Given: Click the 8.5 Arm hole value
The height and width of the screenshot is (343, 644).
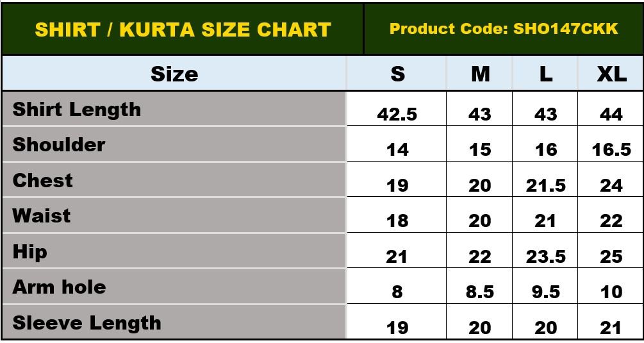Looking at the screenshot, I should [480, 292].
